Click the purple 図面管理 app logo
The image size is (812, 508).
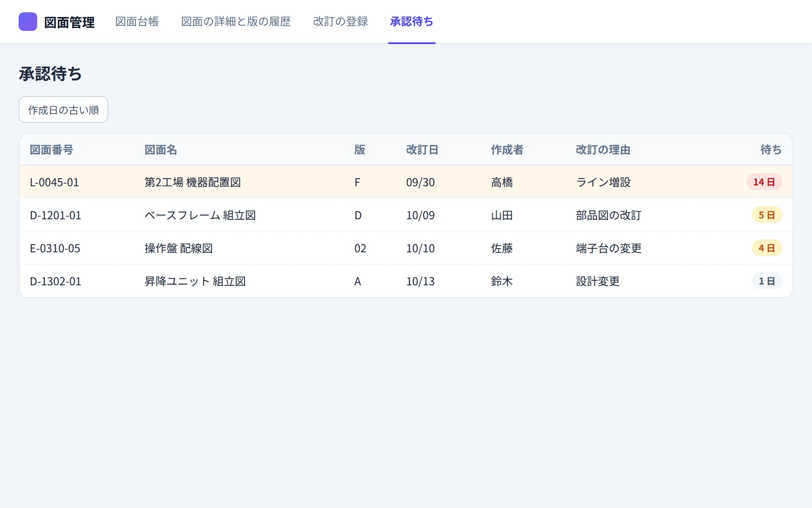[x=28, y=22]
